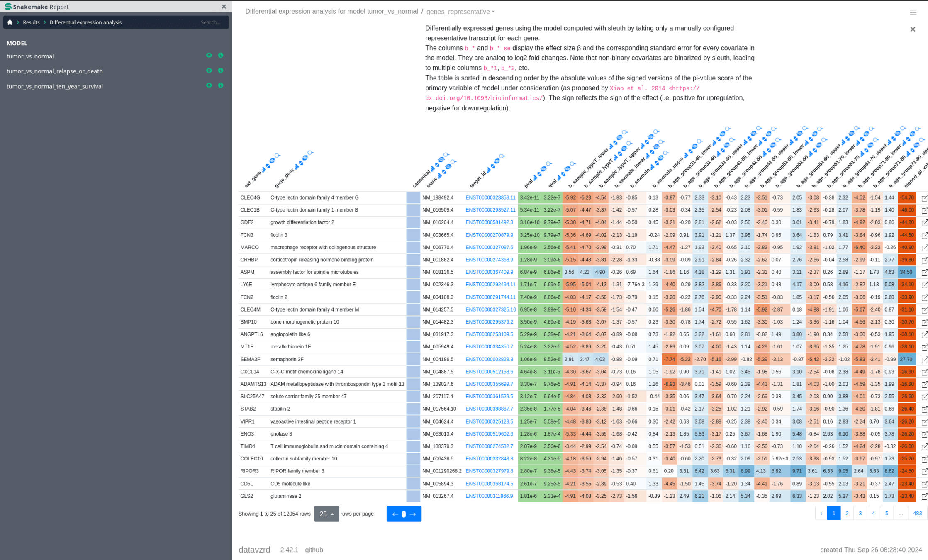Expand the 25 rows per page selector

[x=326, y=514]
